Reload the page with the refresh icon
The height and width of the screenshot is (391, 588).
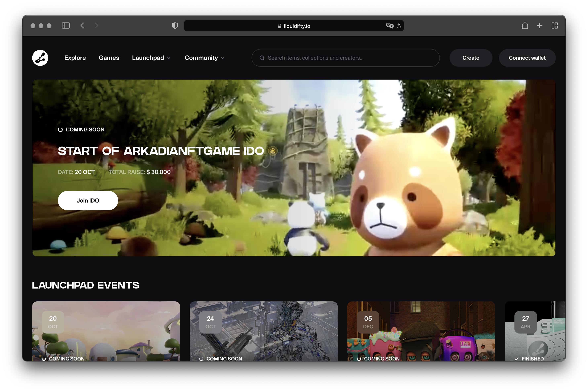click(399, 26)
